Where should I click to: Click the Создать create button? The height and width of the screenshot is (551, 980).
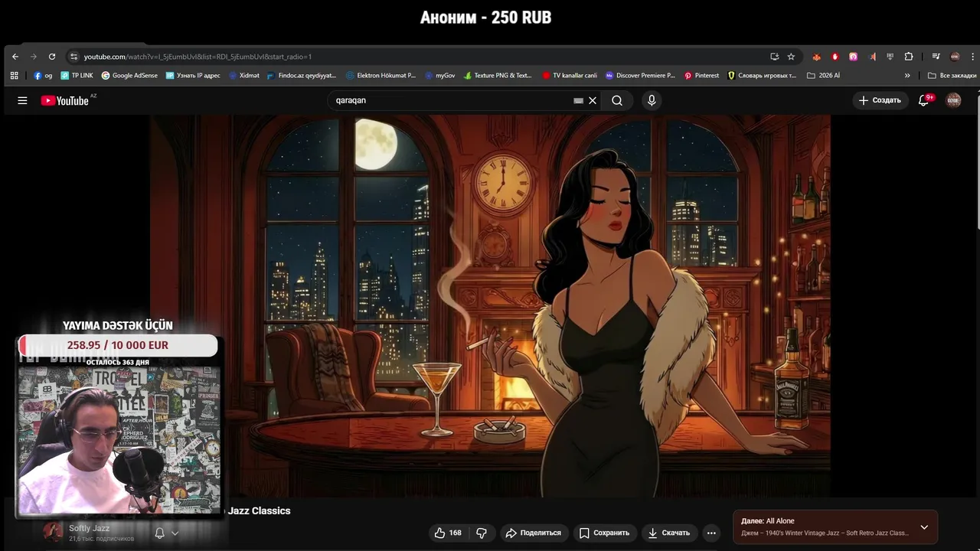[880, 100]
